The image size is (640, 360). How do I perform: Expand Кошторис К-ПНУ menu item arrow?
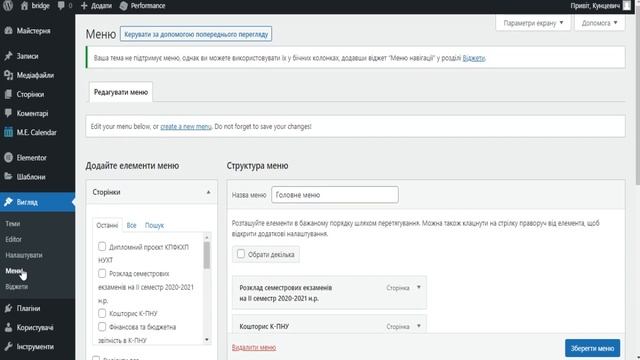pos(418,326)
